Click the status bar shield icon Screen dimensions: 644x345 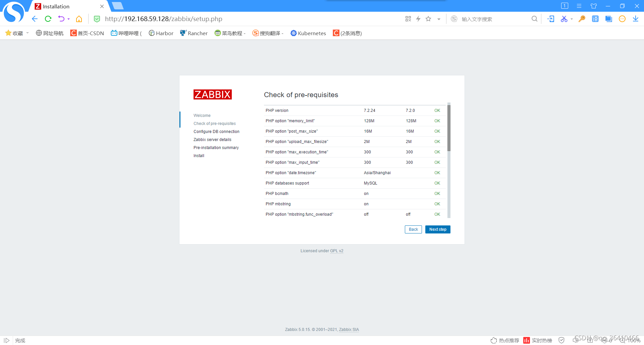coord(561,340)
